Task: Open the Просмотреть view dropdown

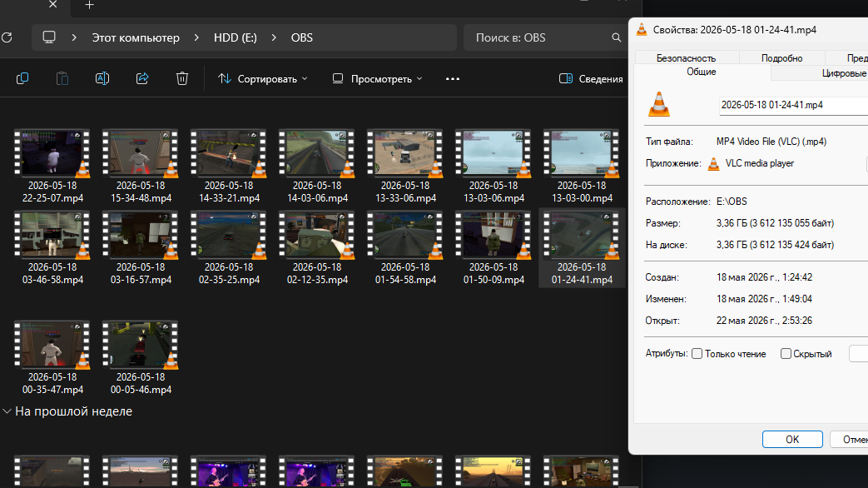Action: 377,78
